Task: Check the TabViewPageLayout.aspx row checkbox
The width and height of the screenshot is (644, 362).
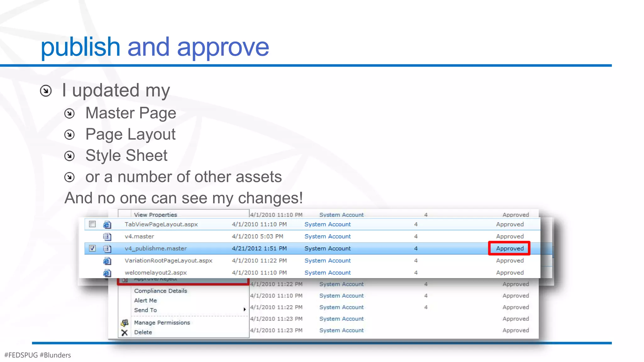Action: pos(92,224)
